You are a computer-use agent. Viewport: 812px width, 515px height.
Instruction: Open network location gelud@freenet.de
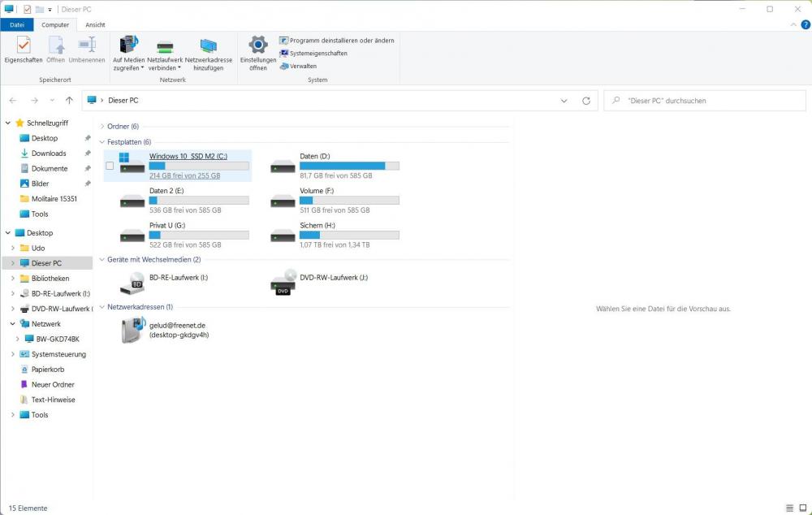pyautogui.click(x=134, y=330)
